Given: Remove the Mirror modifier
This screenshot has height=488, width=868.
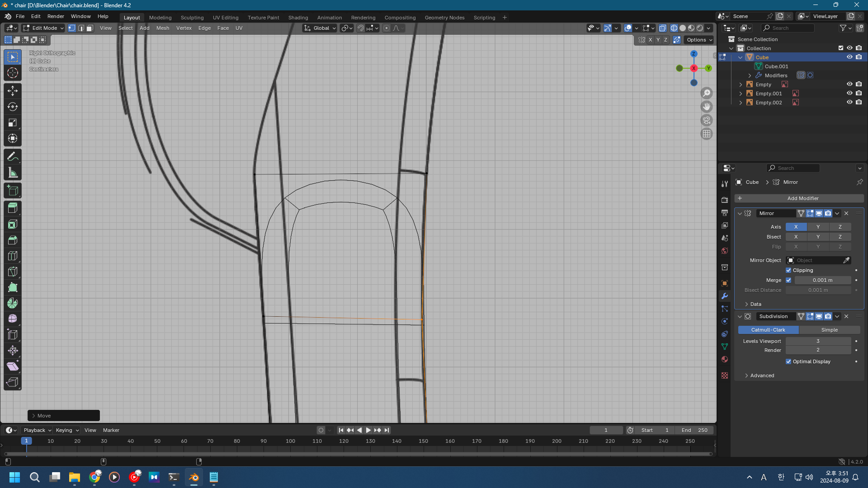Looking at the screenshot, I should pyautogui.click(x=846, y=213).
